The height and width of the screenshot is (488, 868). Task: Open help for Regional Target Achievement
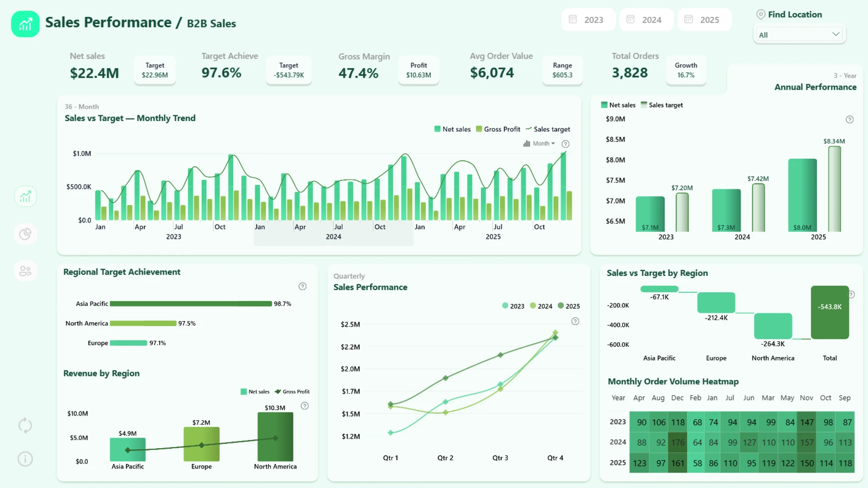(302, 286)
